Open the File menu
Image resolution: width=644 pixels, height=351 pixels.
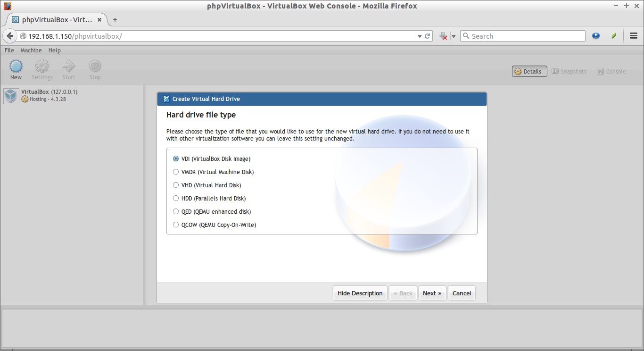(9, 50)
